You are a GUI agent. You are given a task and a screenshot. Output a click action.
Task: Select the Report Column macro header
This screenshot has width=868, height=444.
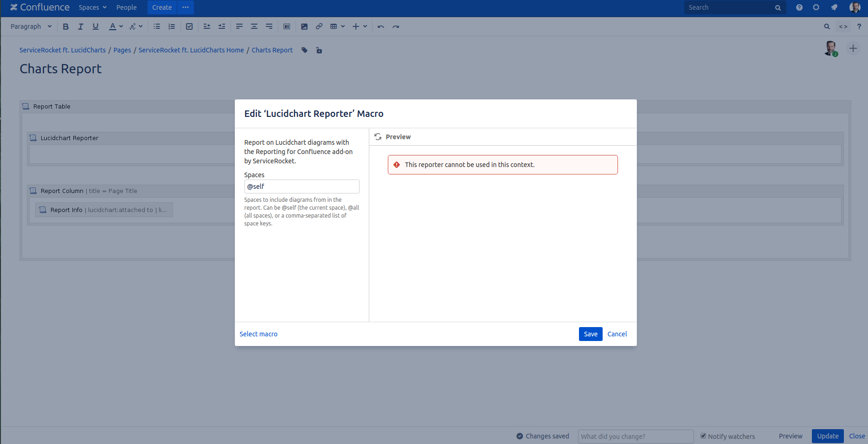(x=84, y=191)
